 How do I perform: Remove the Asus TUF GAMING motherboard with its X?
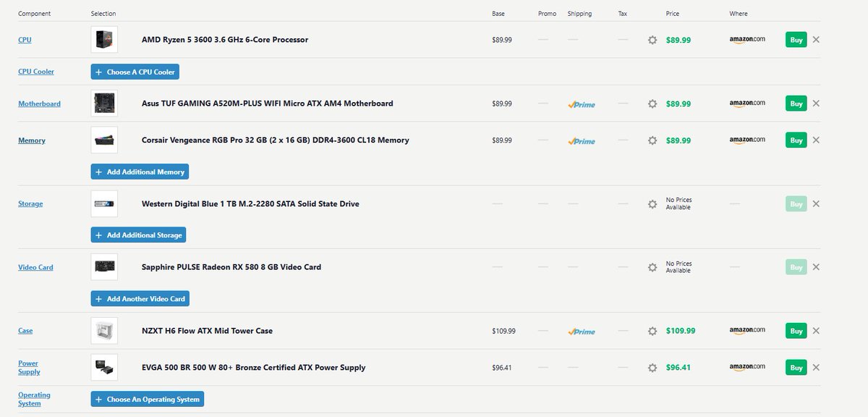point(816,104)
